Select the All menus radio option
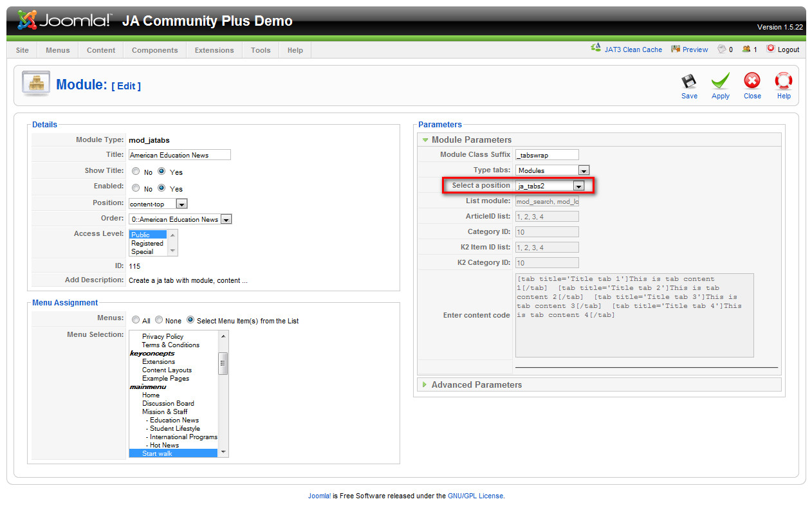 pos(136,320)
